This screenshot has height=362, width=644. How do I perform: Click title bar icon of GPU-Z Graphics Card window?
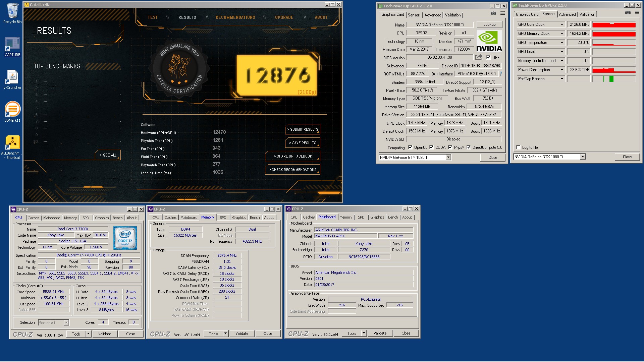380,6
